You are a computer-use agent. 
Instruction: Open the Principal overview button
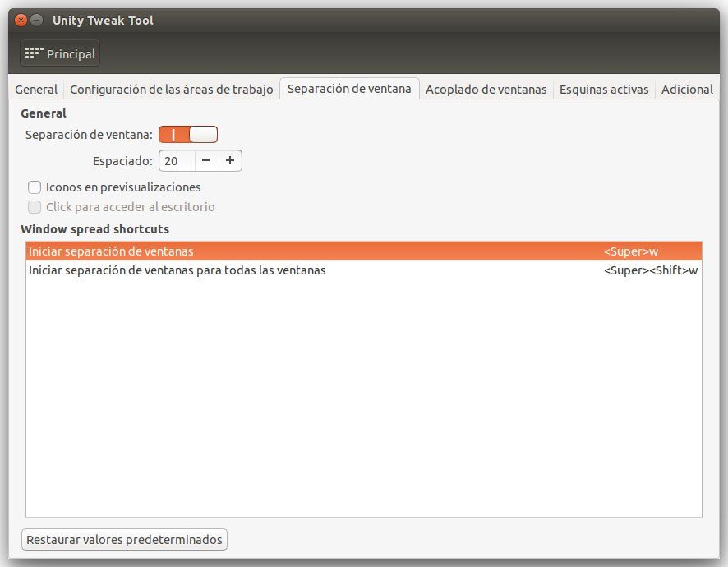pyautogui.click(x=60, y=53)
